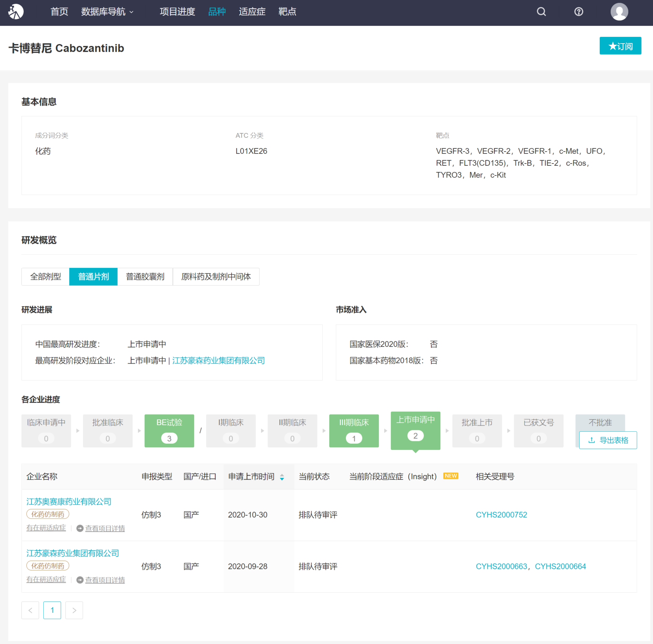
Task: Open 项目进度 navigation item
Action: coord(177,12)
